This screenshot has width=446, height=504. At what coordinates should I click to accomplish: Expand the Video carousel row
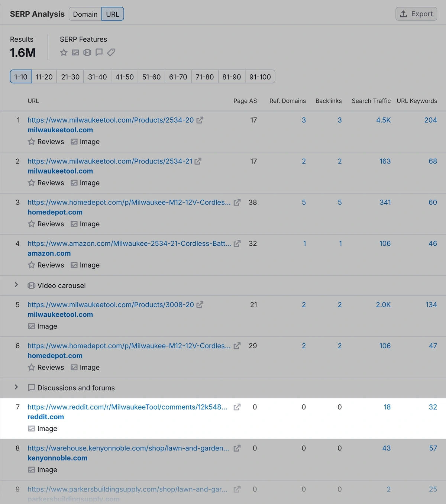(x=16, y=285)
